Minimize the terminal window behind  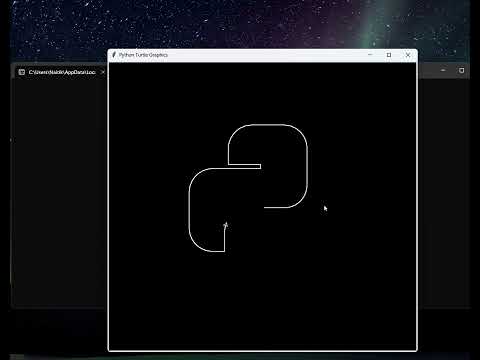(x=443, y=70)
